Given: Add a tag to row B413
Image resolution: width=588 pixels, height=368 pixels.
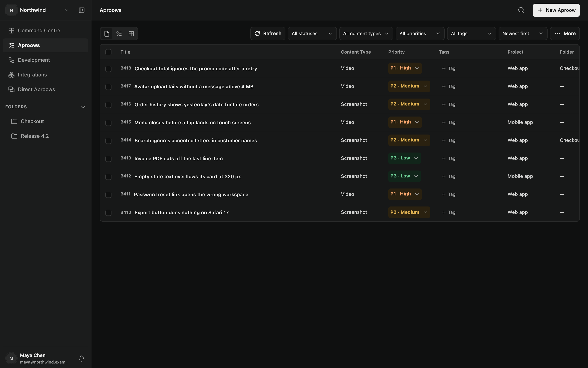Looking at the screenshot, I should click(x=449, y=158).
